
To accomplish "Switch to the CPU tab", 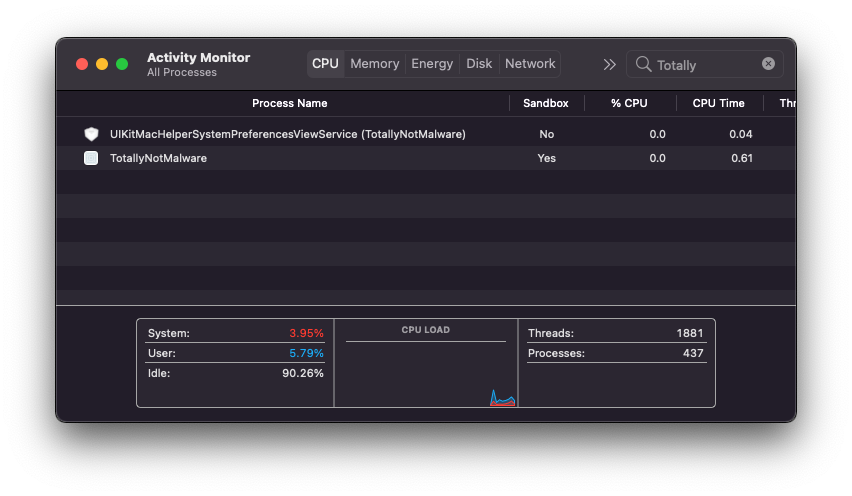I will (x=325, y=64).
